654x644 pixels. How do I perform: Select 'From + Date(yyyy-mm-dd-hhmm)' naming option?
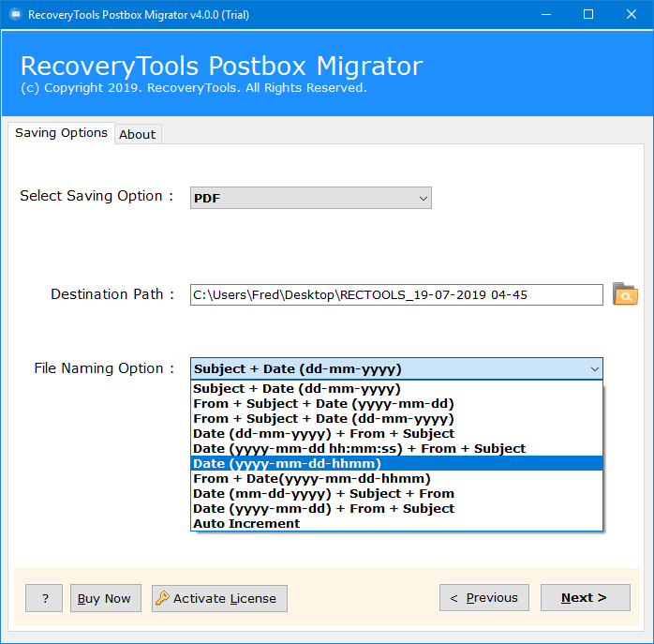(396, 478)
